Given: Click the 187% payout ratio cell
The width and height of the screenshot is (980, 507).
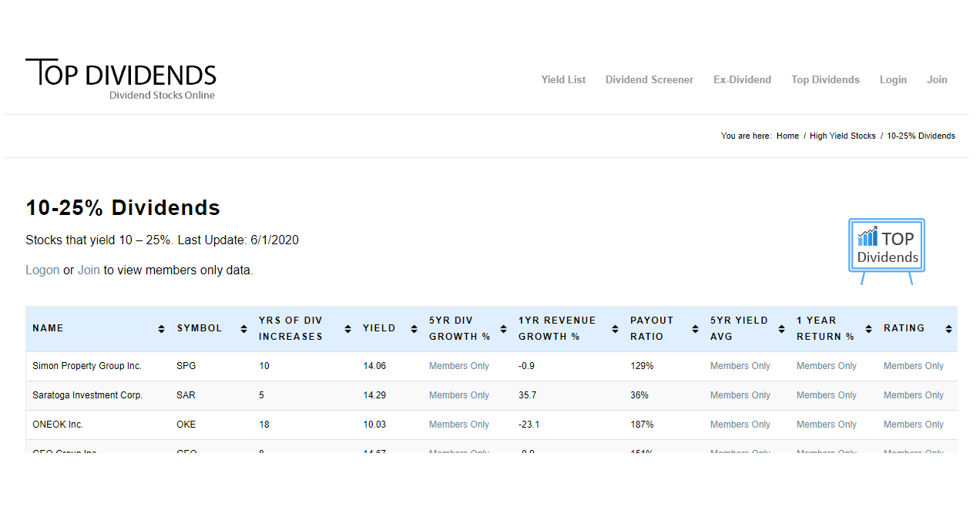Looking at the screenshot, I should point(642,425).
